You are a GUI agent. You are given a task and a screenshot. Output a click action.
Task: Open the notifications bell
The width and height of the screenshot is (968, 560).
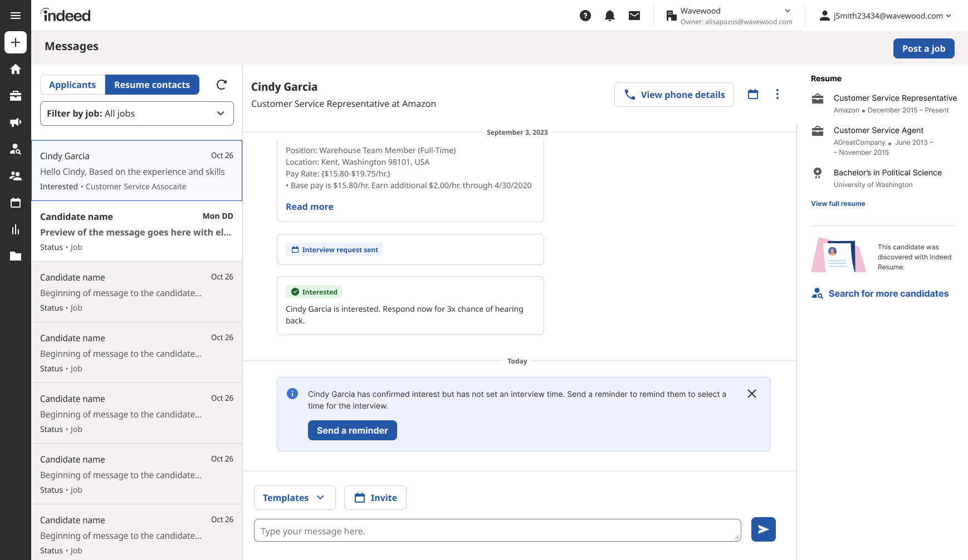[610, 16]
